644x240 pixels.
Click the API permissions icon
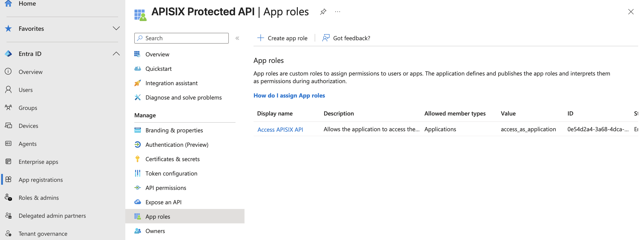pyautogui.click(x=137, y=188)
